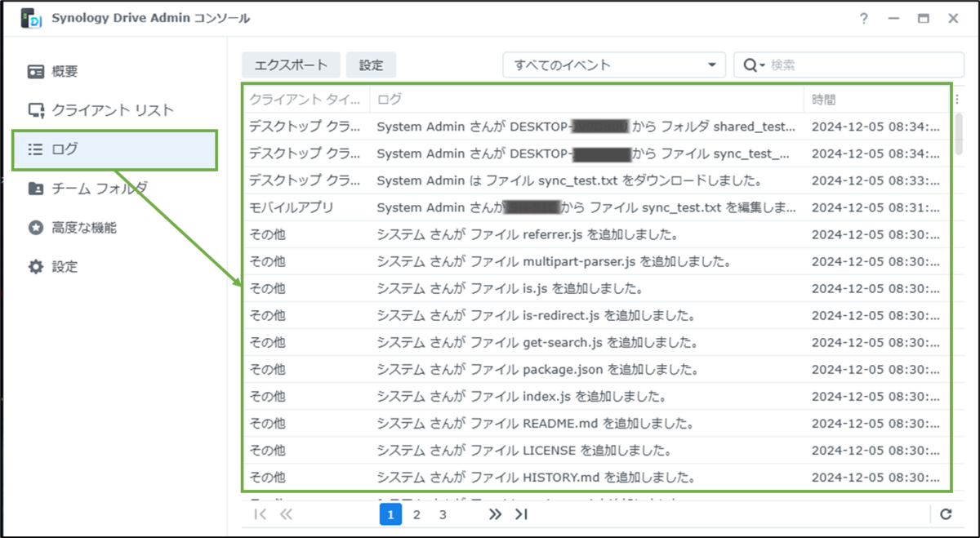The height and width of the screenshot is (538, 980).
Task: Click the client list monitor icon
Action: pyautogui.click(x=36, y=110)
